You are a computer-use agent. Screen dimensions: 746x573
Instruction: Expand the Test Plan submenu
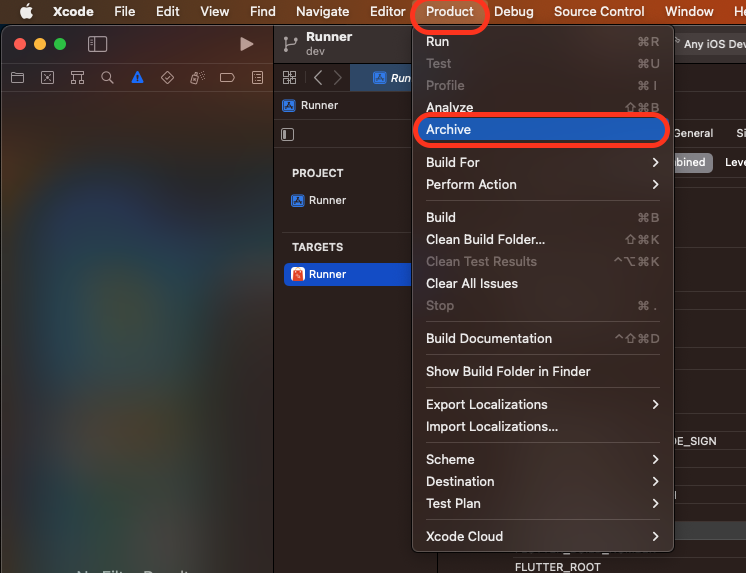point(542,504)
